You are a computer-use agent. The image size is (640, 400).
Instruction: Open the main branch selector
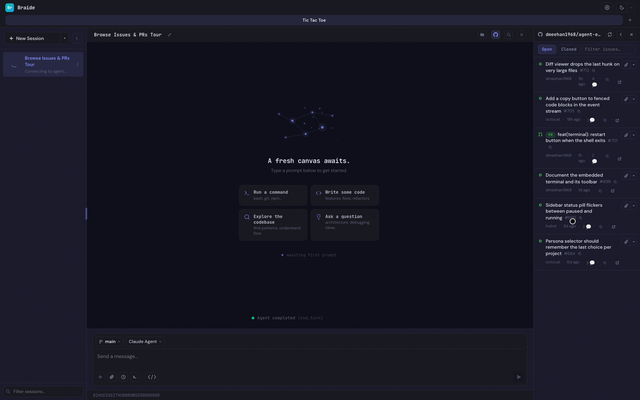[x=109, y=342]
